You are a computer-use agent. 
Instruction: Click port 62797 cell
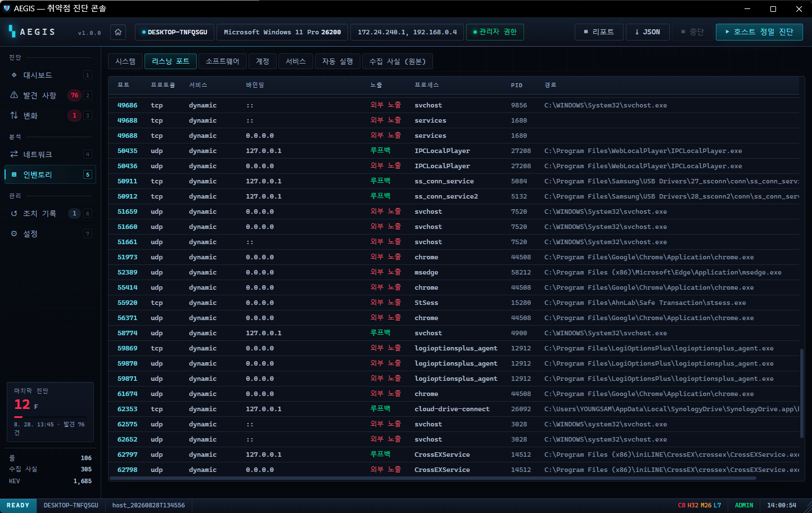click(127, 454)
